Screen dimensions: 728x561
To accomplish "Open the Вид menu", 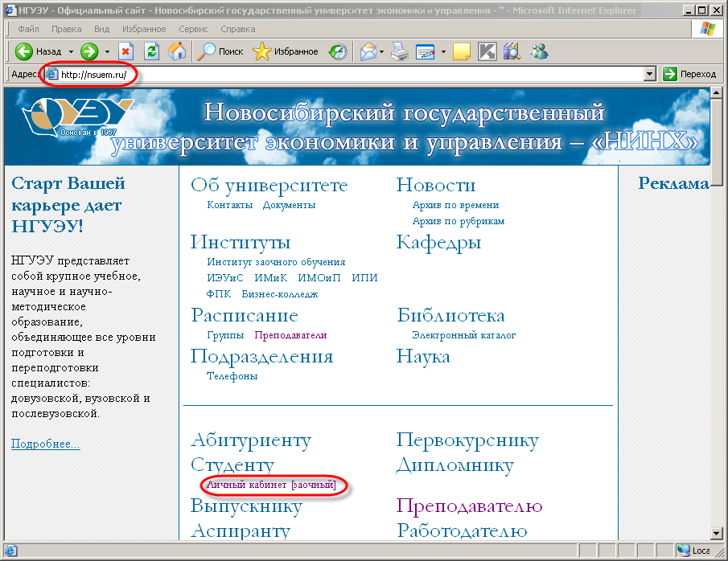I will (101, 29).
